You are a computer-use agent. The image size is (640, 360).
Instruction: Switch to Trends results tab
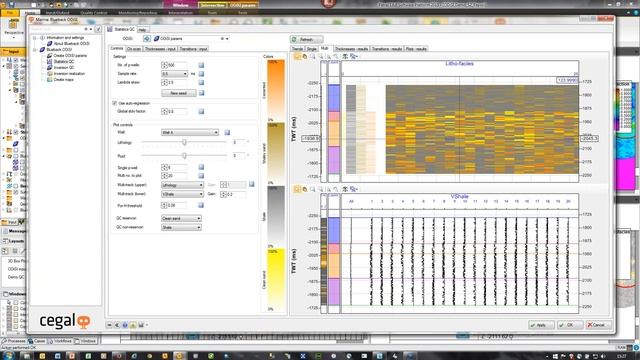[x=298, y=49]
